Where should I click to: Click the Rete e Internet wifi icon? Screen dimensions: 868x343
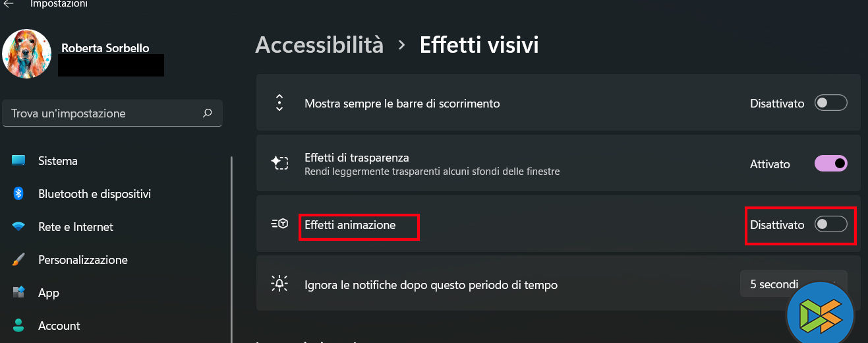(x=18, y=227)
